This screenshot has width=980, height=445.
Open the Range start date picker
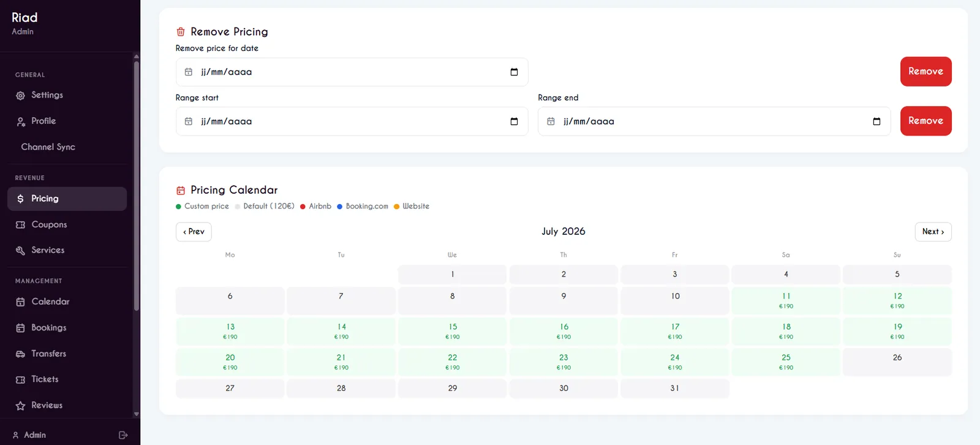(x=514, y=121)
